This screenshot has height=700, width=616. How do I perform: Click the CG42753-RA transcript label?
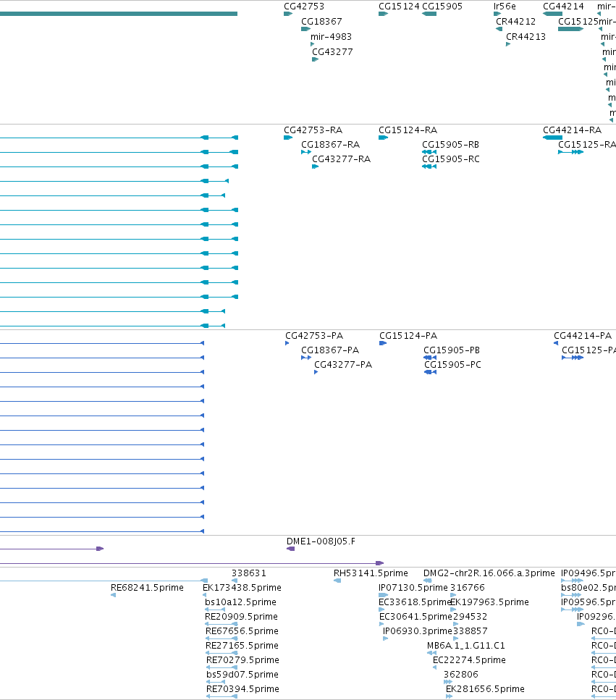click(313, 130)
